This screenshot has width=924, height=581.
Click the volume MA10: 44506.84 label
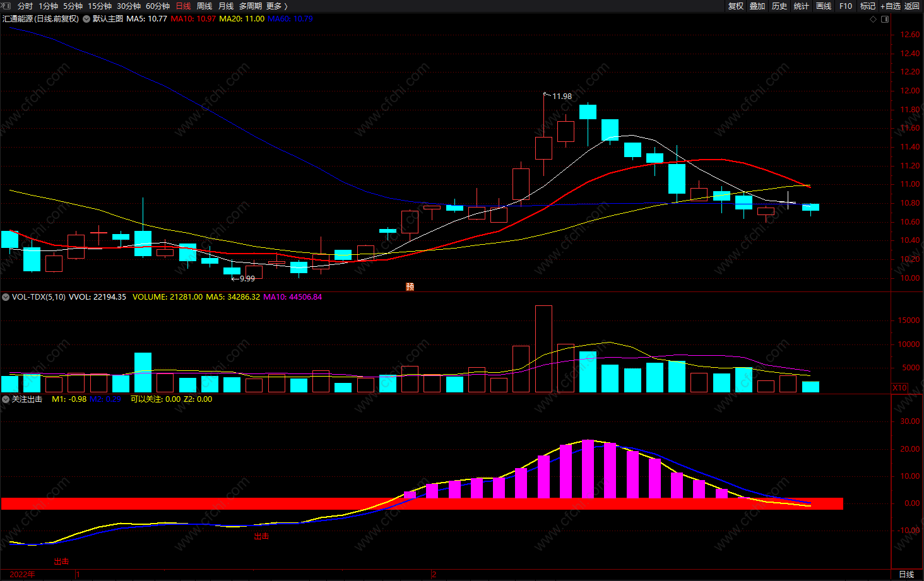click(x=293, y=296)
